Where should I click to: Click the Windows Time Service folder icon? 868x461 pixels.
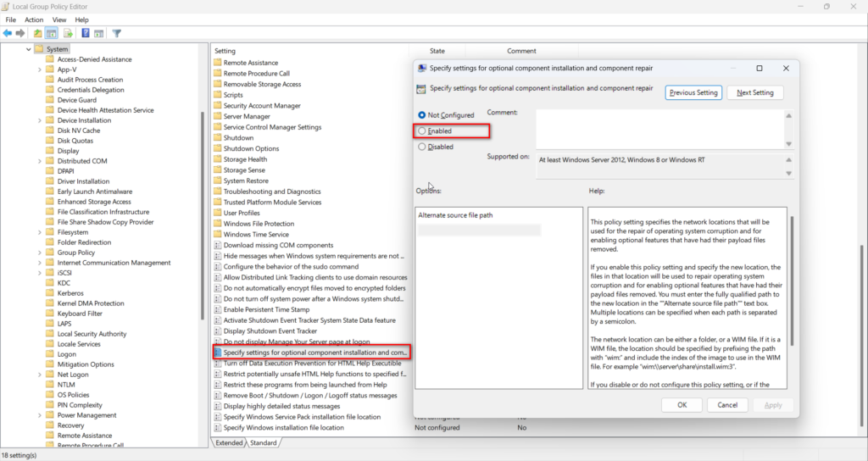[x=218, y=234]
